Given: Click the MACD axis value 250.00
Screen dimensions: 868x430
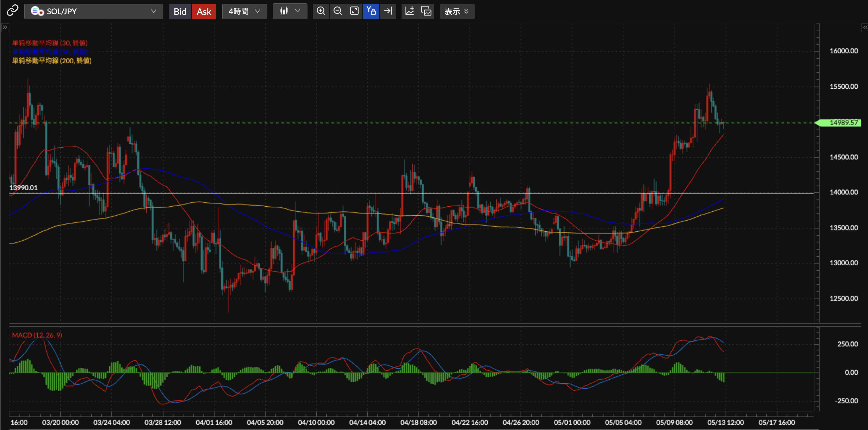Looking at the screenshot, I should 847,344.
